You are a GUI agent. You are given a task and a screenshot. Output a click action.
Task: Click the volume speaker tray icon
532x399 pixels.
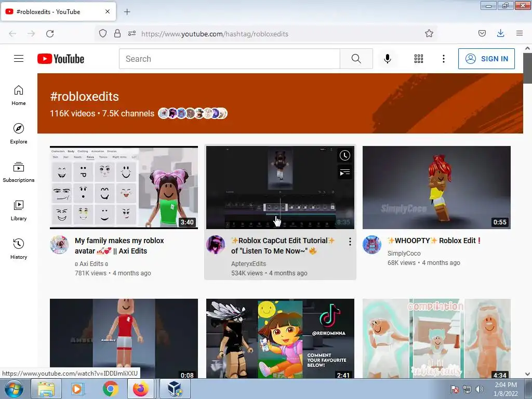coord(480,389)
